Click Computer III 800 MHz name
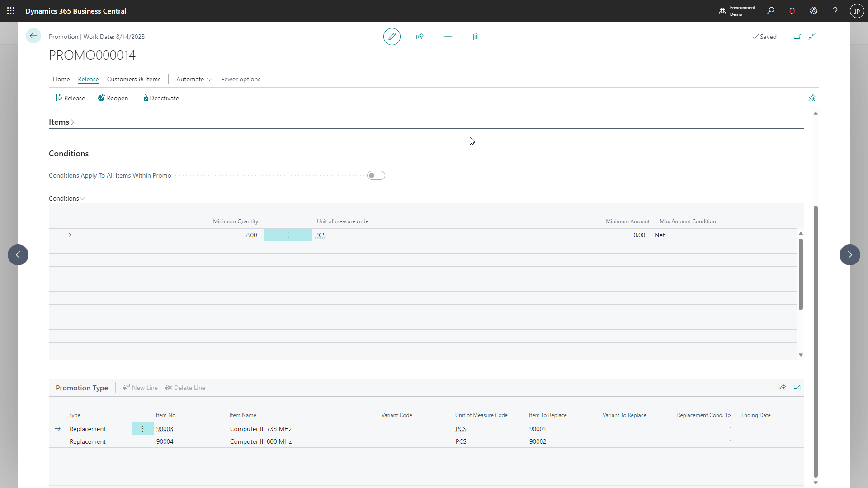The image size is (868, 488). coord(261,441)
